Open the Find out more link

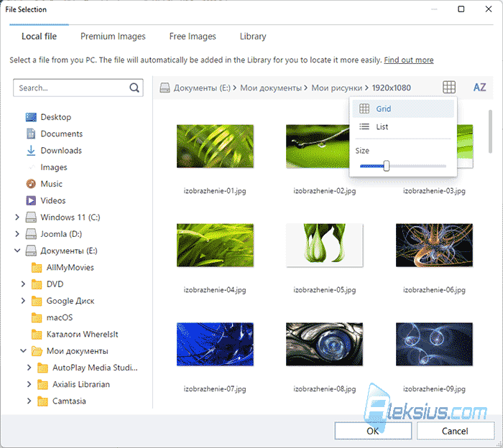pos(409,60)
